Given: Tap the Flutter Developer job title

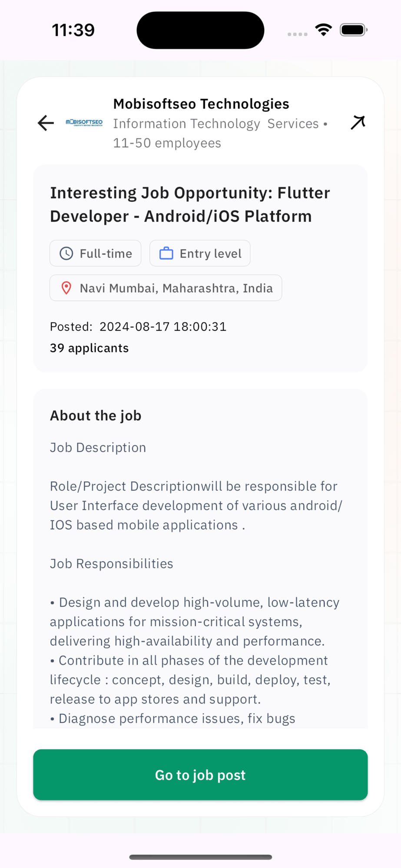Looking at the screenshot, I should [x=190, y=204].
